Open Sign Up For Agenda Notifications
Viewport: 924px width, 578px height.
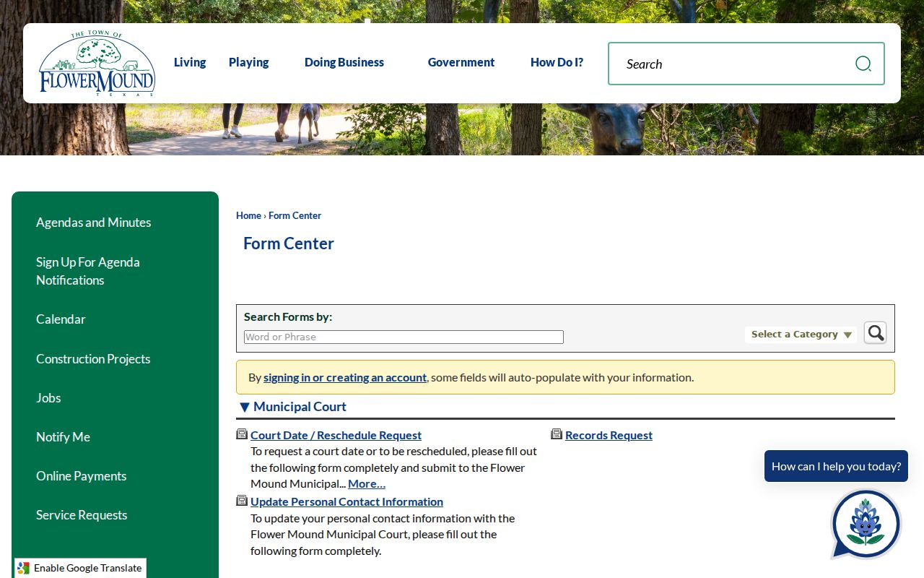tap(88, 271)
